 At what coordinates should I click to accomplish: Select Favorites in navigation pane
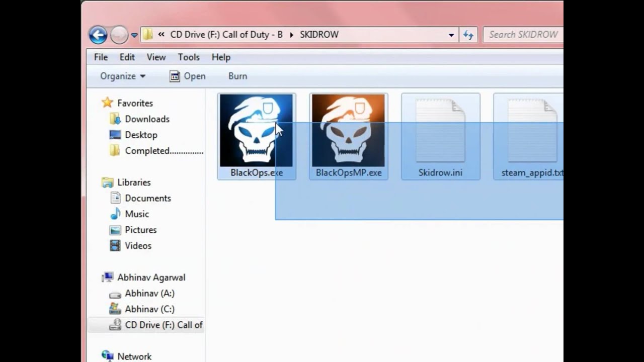coord(135,103)
